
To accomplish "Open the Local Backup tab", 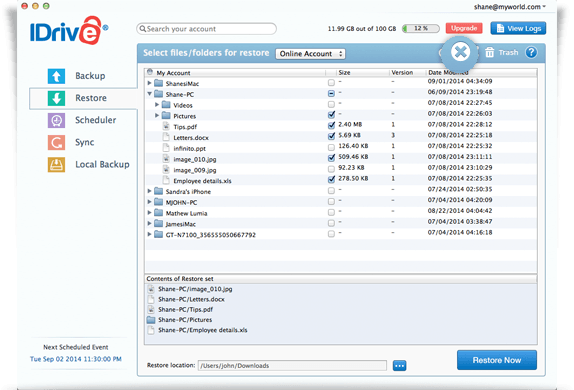I will pyautogui.click(x=83, y=164).
